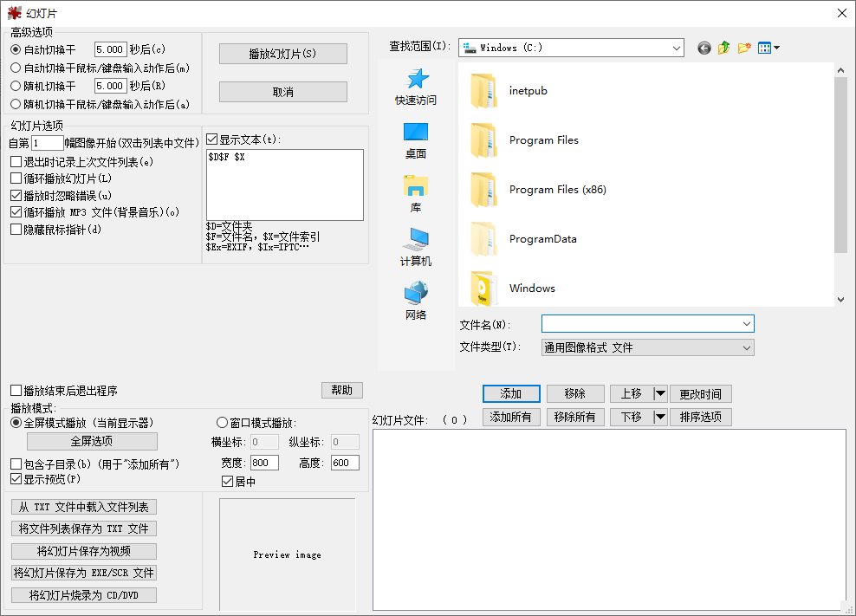Image resolution: width=856 pixels, height=616 pixels.
Task: Open the 文件类型 dropdown list
Action: coord(746,347)
